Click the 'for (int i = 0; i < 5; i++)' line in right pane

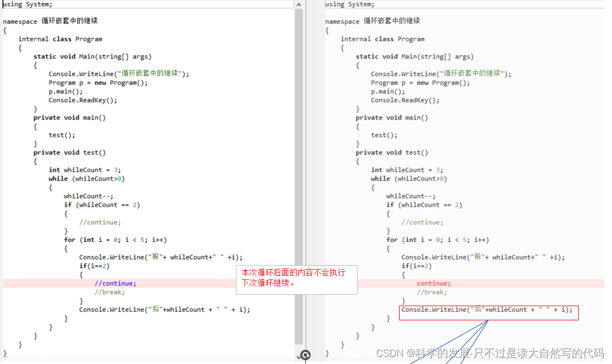click(438, 240)
